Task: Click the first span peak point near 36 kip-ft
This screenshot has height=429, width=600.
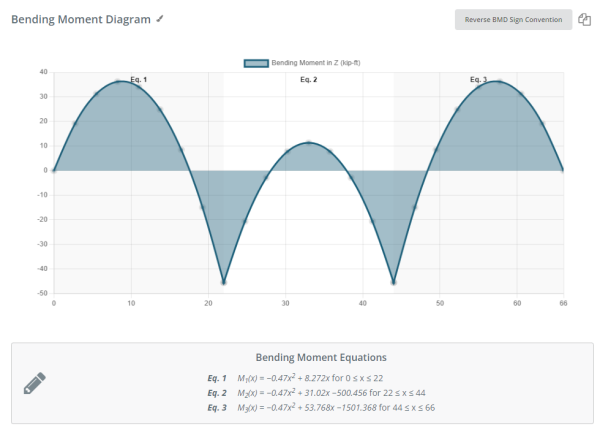Action: [x=118, y=82]
